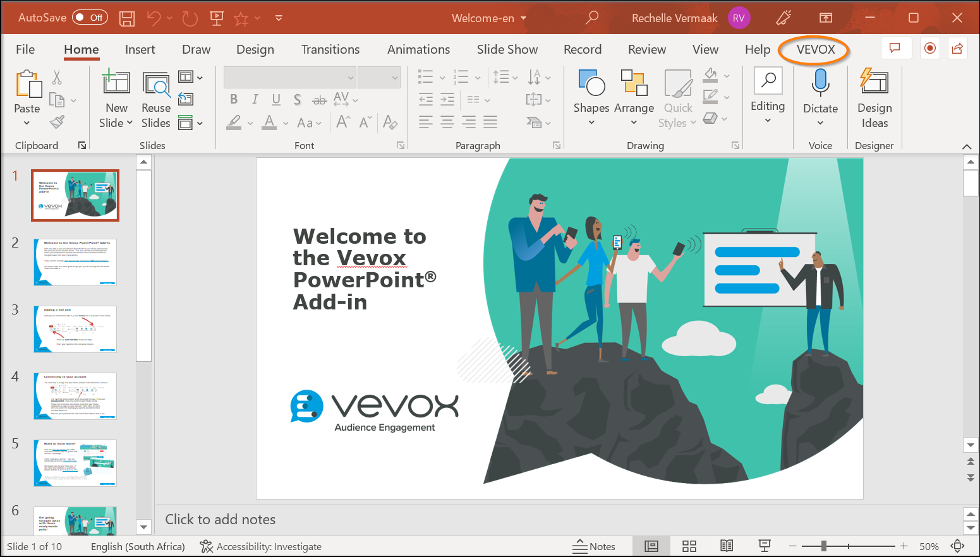Switch to Slide Sorter view
Viewport: 980px width, 557px height.
(689, 546)
